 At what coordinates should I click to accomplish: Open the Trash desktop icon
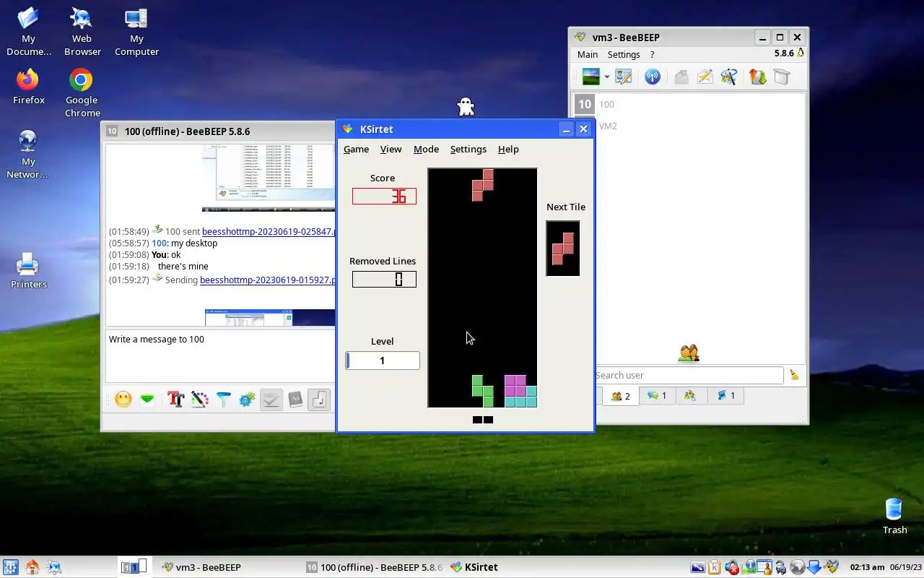pyautogui.click(x=894, y=516)
